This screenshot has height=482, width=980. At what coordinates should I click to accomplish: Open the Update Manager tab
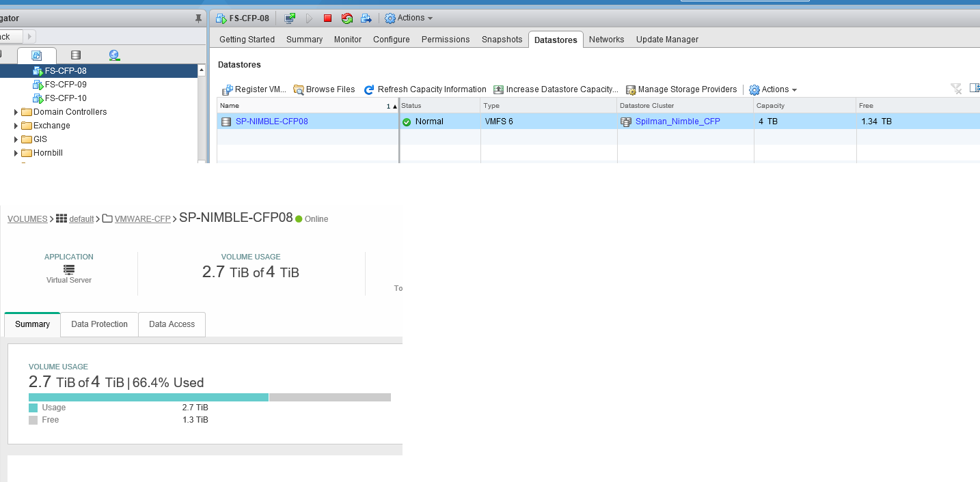pyautogui.click(x=667, y=40)
